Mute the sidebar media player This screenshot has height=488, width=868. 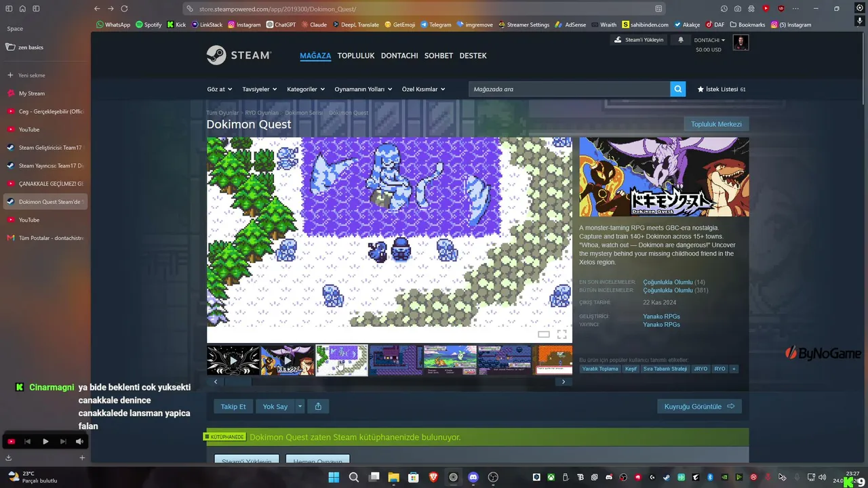[79, 441]
